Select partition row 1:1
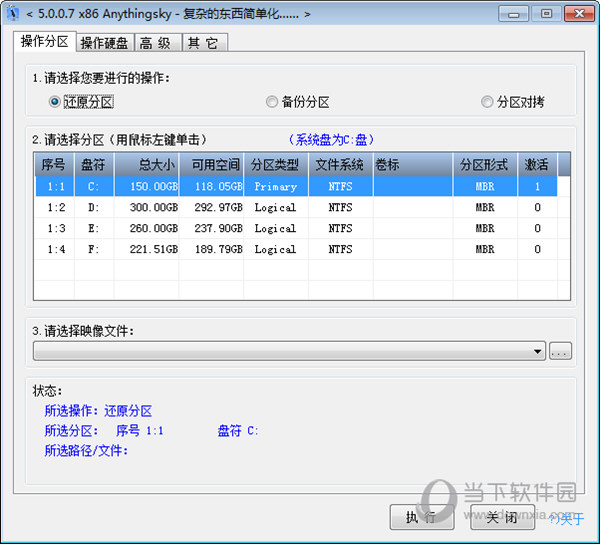Image resolution: width=600 pixels, height=544 pixels. 296,187
